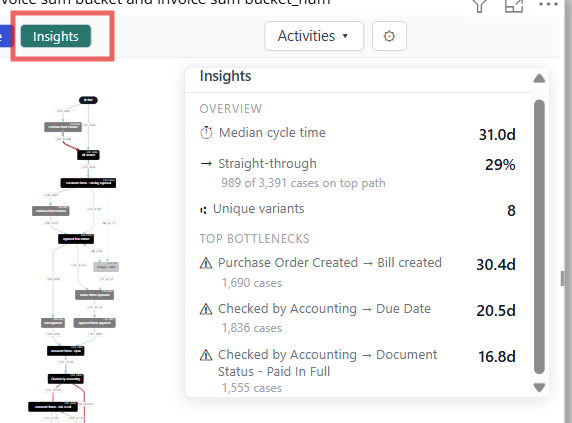Screen dimensions: 572x423
Task: Click the Unique variants icon
Action: click(x=203, y=210)
